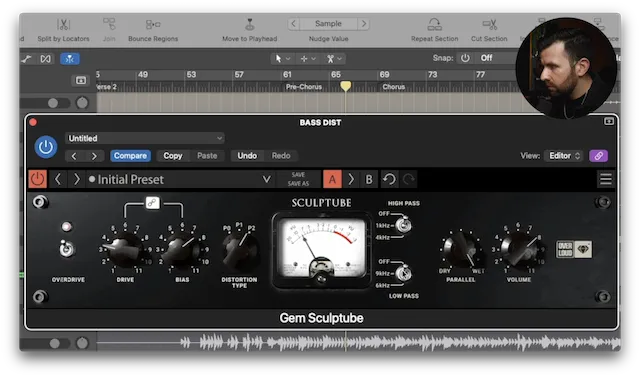
Task: Click the Undo button in plugin header
Action: [x=247, y=156]
